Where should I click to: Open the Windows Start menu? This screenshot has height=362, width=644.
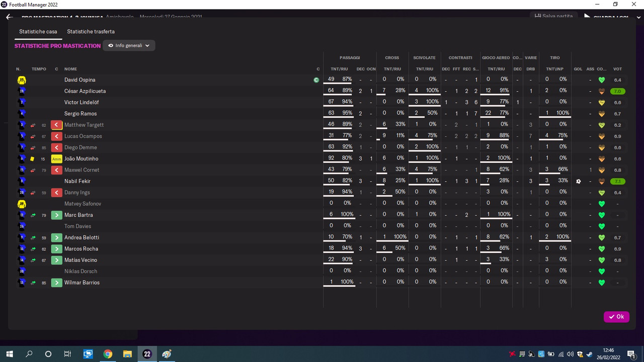tap(10, 354)
